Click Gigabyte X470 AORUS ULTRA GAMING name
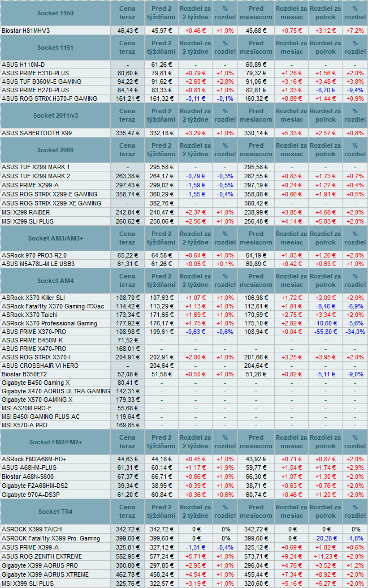 (x=56, y=391)
